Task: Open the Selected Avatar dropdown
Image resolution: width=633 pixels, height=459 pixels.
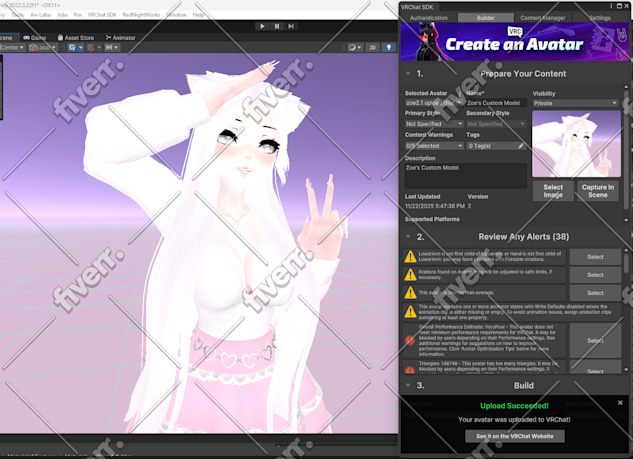Action: tap(434, 103)
